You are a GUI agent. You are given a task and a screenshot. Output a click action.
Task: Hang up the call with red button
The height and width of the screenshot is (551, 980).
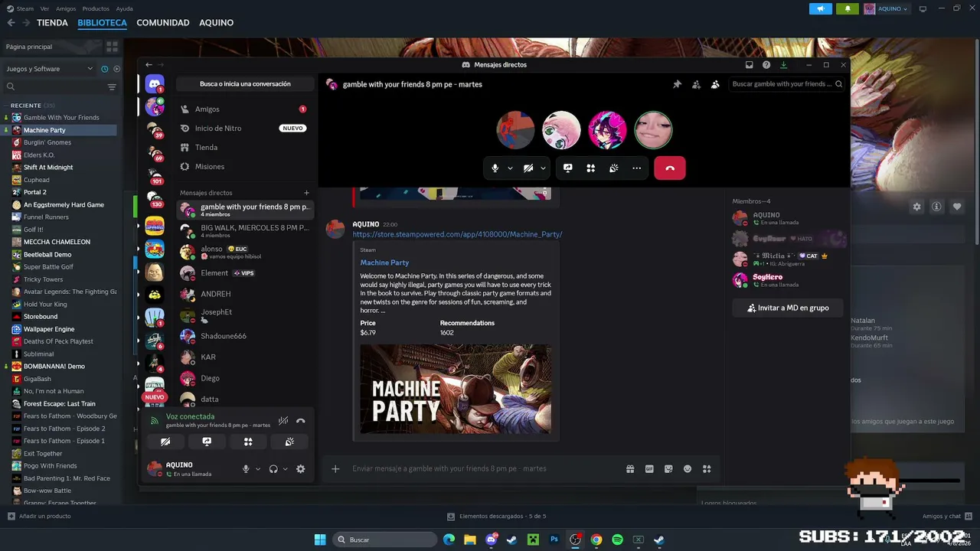click(670, 168)
